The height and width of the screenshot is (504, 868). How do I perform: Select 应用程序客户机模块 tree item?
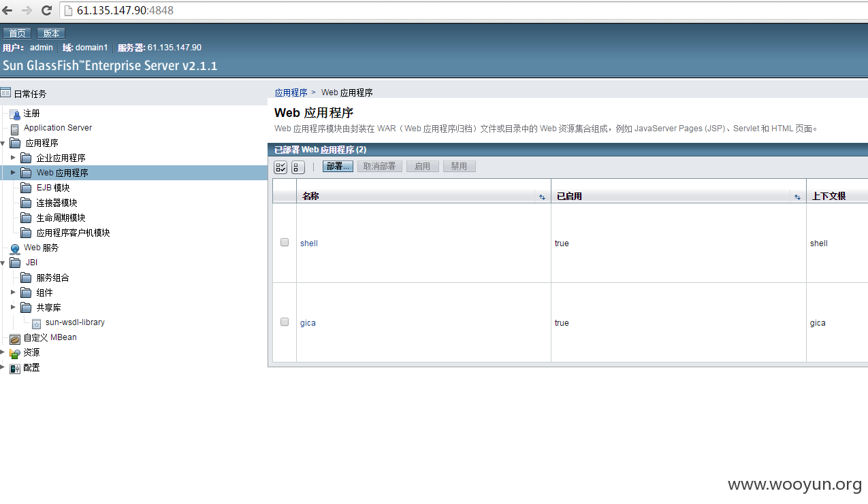tap(74, 233)
